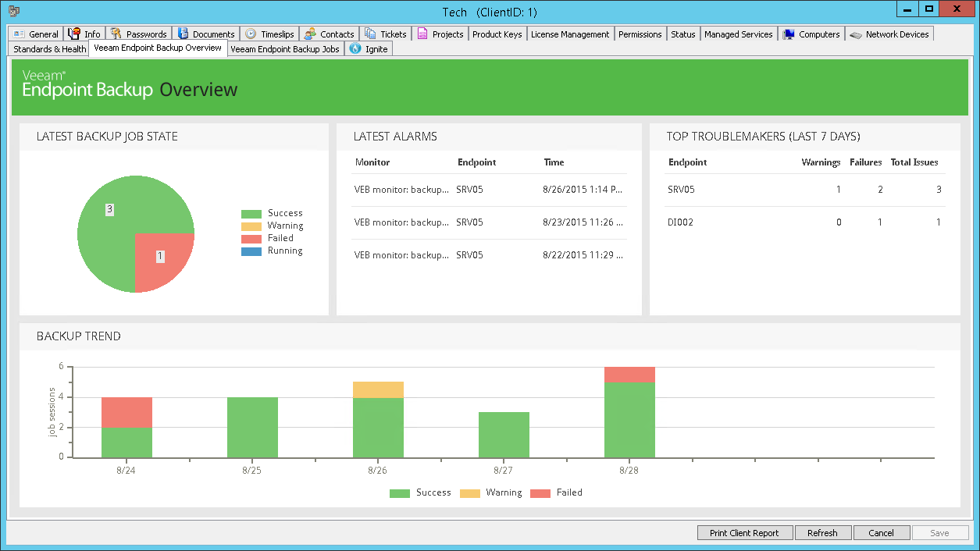Click the Cancel button
This screenshot has width=980, height=551.
click(881, 533)
